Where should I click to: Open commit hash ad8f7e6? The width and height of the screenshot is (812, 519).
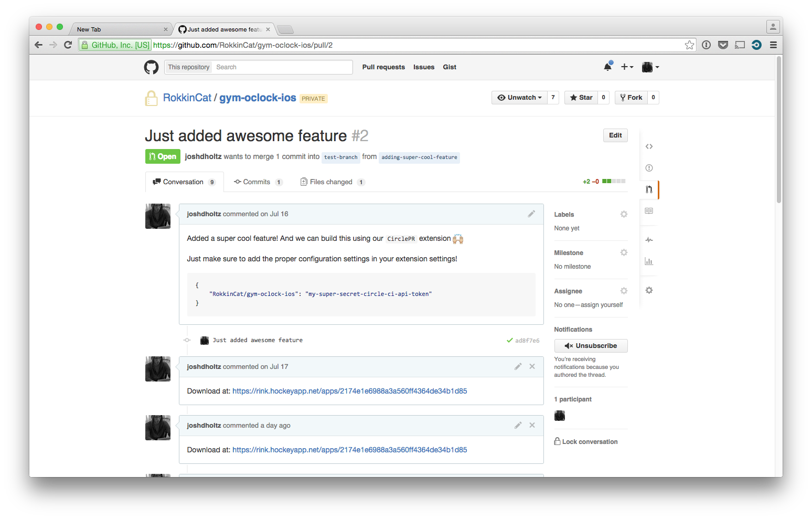coord(527,341)
